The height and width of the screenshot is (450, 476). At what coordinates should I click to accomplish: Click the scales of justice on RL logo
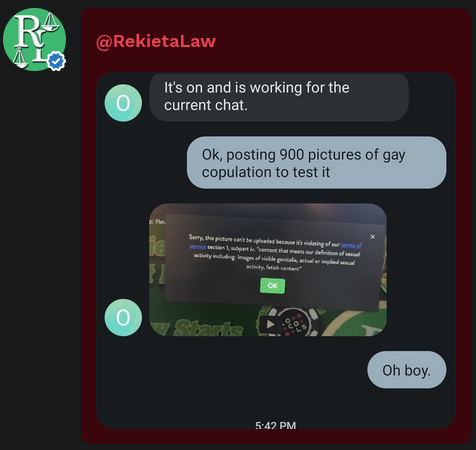pos(51,23)
